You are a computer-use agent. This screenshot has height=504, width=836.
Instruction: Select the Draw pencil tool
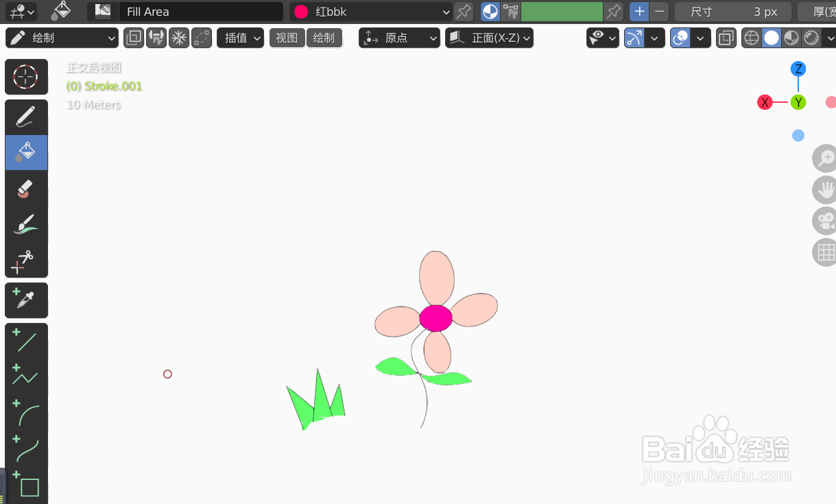point(26,117)
